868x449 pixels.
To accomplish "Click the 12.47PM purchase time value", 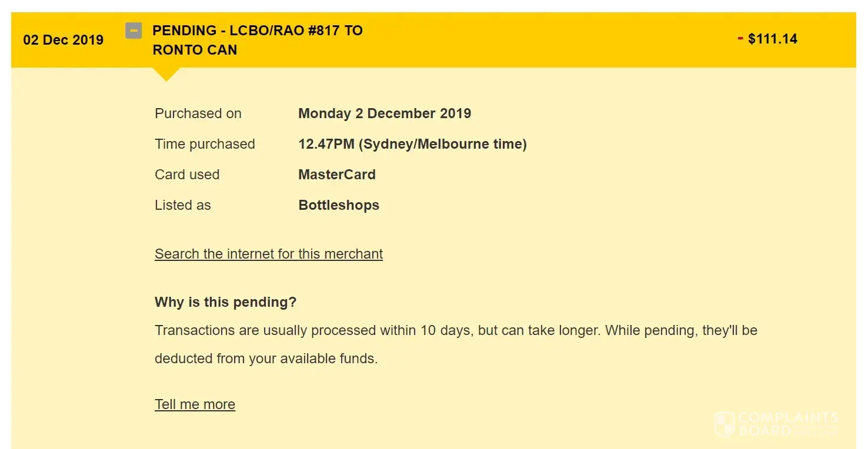I will click(x=412, y=144).
